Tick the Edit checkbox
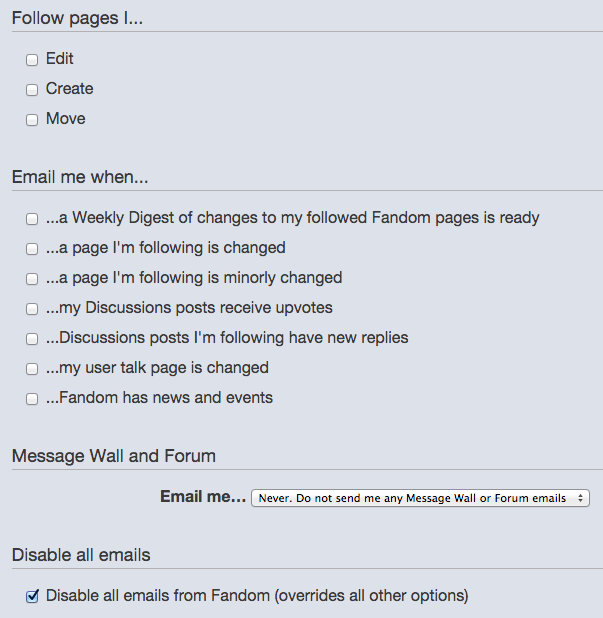Image resolution: width=603 pixels, height=618 pixels. pos(32,60)
